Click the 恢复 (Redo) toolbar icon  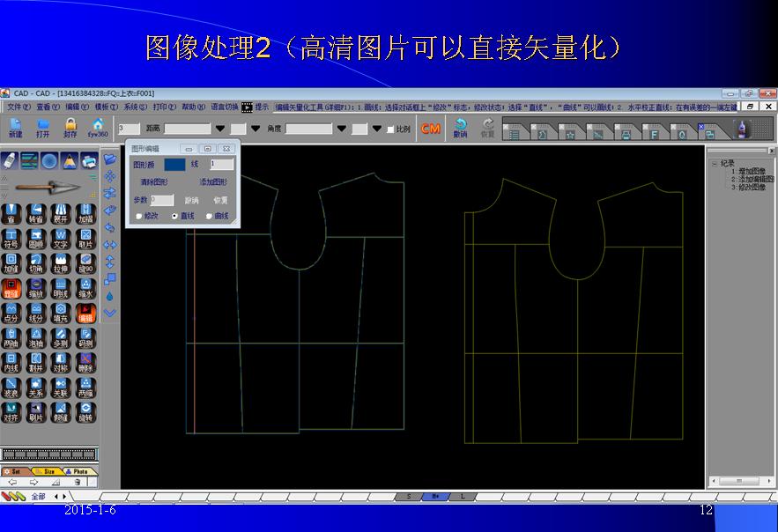[x=488, y=129]
